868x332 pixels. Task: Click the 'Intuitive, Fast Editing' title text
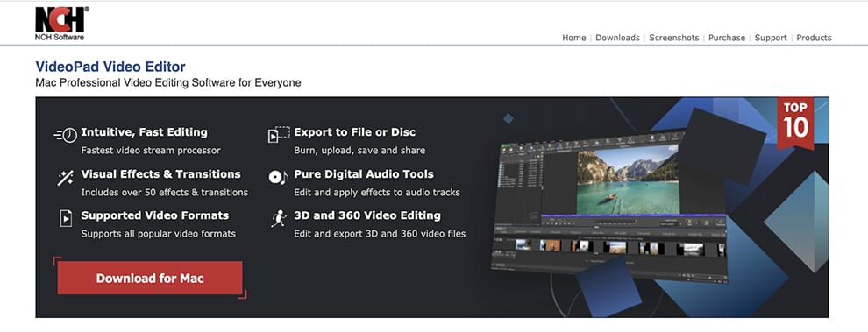(144, 132)
